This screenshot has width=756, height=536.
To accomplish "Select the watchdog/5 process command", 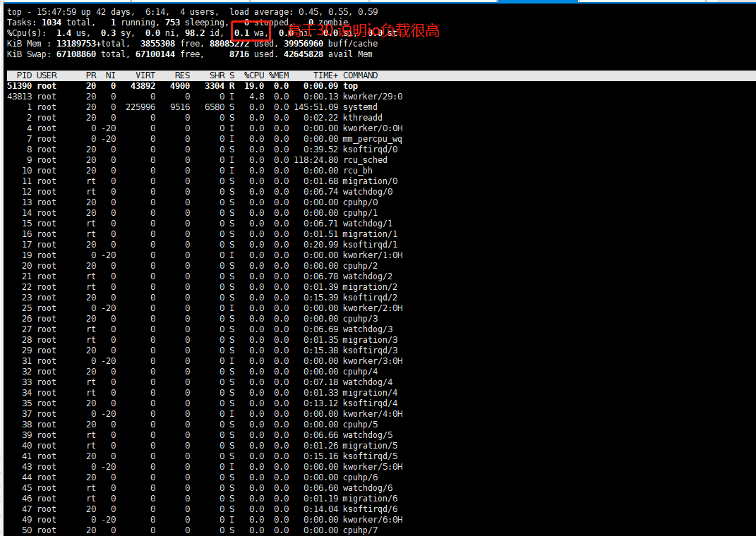I will tap(368, 436).
